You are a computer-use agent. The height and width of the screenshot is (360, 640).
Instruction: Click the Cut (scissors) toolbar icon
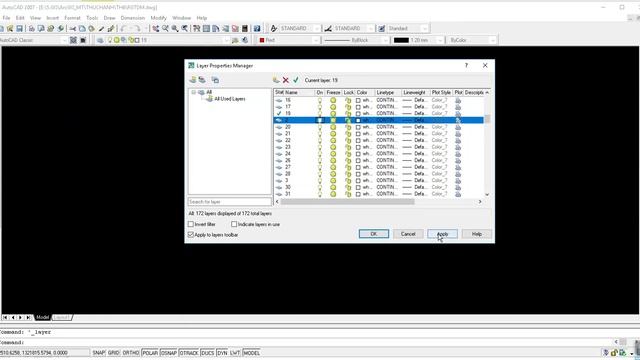click(x=73, y=29)
